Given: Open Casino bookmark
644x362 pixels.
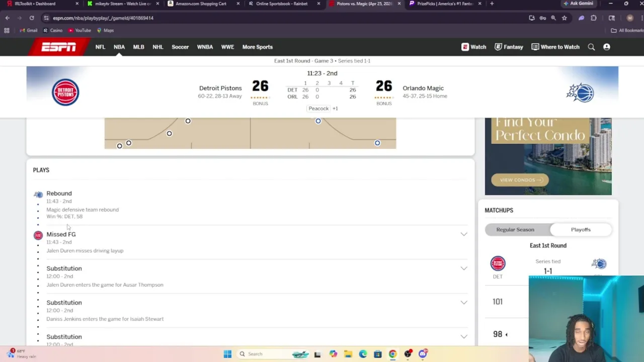Looking at the screenshot, I should (x=53, y=30).
